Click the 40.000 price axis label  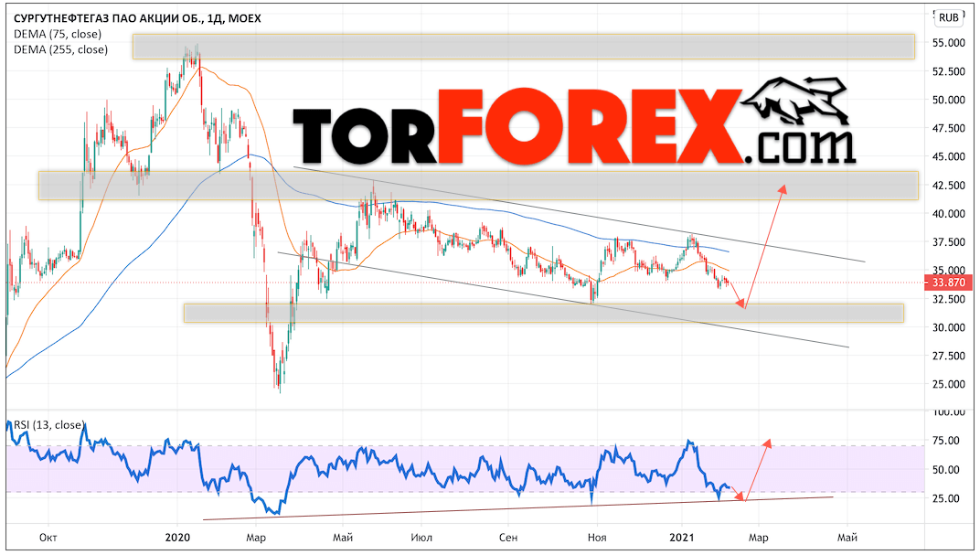949,213
